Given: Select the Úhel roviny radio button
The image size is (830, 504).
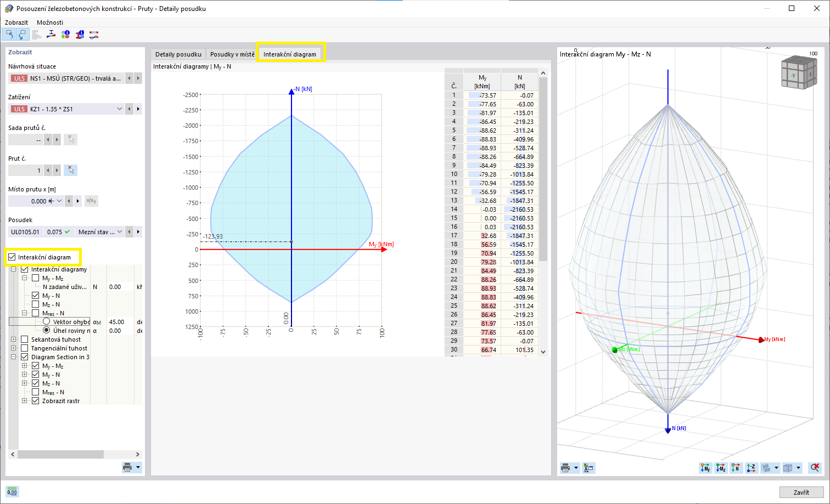Looking at the screenshot, I should click(47, 331).
